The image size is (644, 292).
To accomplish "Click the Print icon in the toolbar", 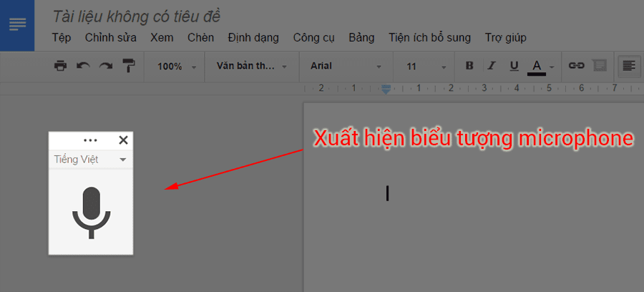I will tap(60, 66).
